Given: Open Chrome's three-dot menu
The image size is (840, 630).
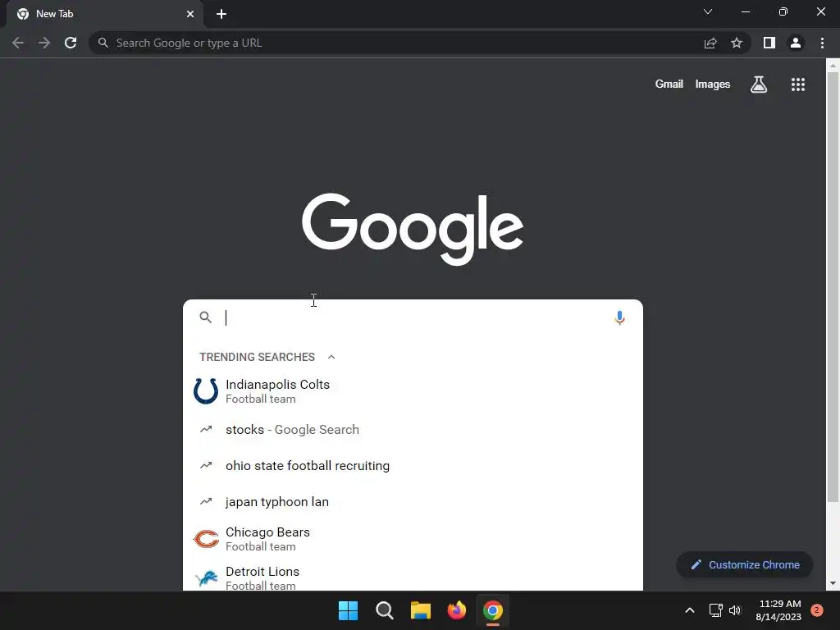Looking at the screenshot, I should [x=822, y=43].
